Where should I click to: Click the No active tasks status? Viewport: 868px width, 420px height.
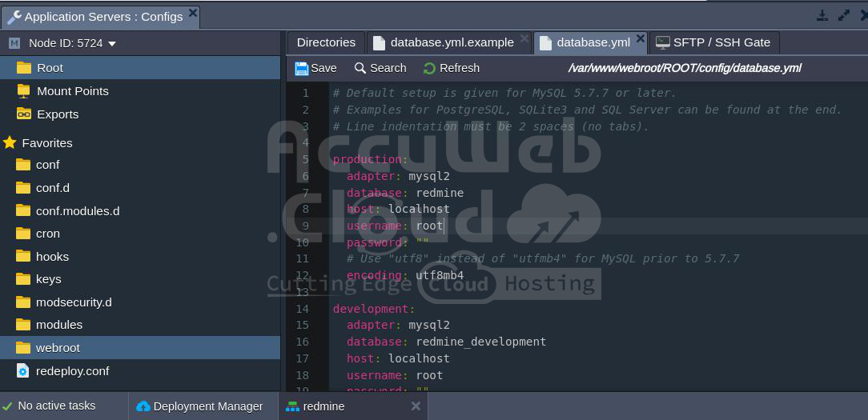(x=56, y=406)
